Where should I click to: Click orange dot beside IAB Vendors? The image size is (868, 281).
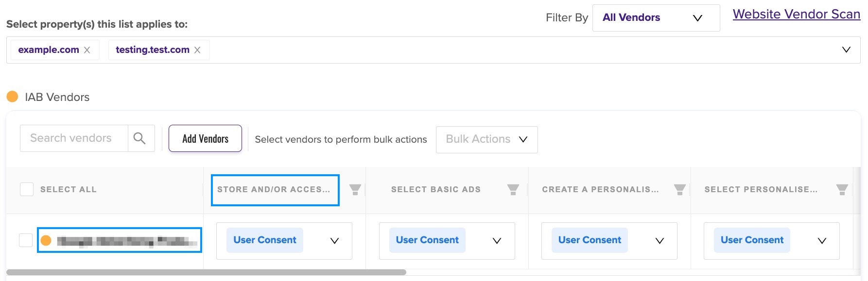(x=12, y=97)
